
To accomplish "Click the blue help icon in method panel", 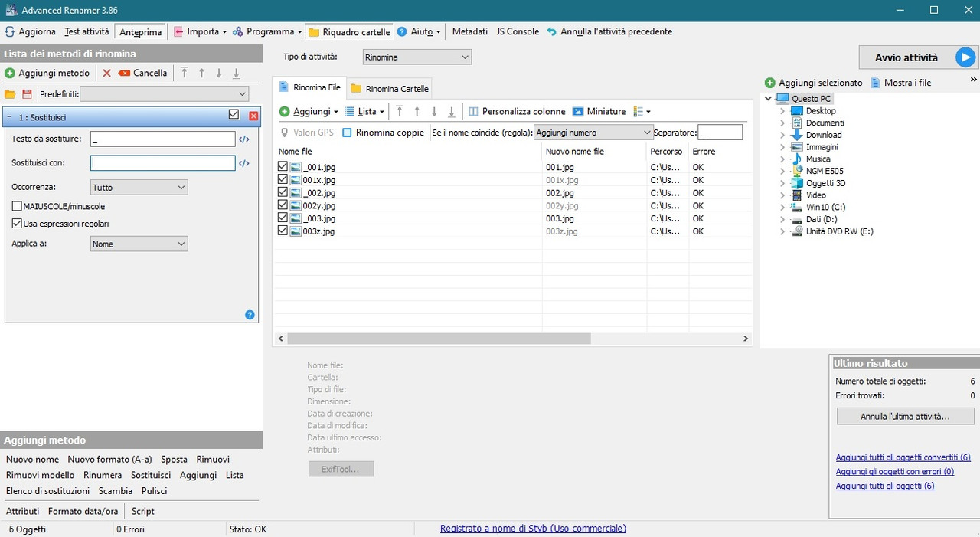I will pyautogui.click(x=250, y=315).
